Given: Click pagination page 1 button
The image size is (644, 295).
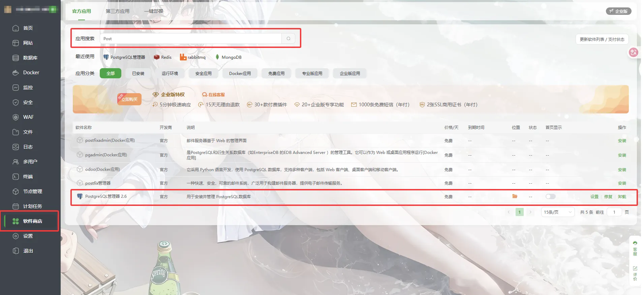Looking at the screenshot, I should point(520,212).
